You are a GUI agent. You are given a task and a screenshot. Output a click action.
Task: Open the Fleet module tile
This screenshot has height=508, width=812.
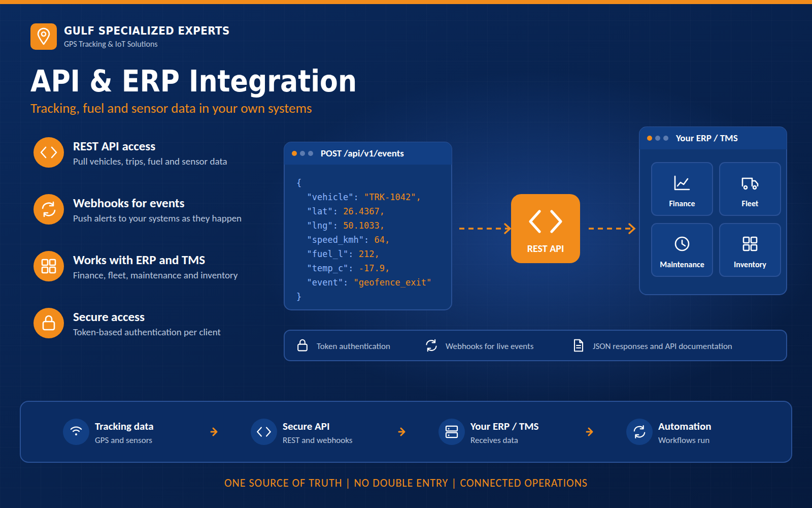(x=750, y=189)
